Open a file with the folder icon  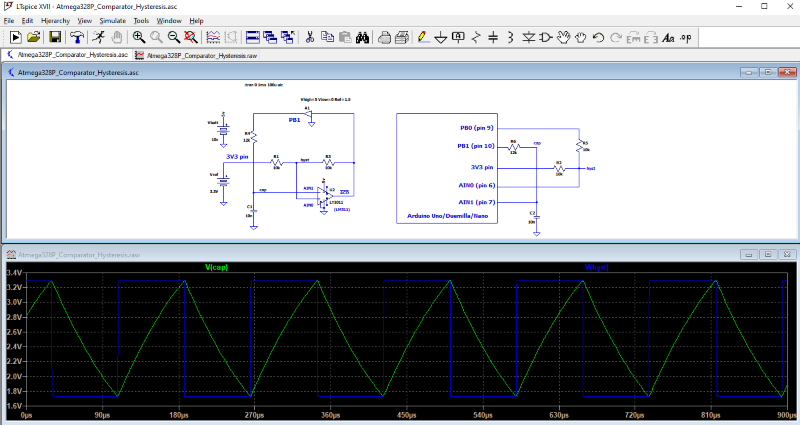click(34, 37)
